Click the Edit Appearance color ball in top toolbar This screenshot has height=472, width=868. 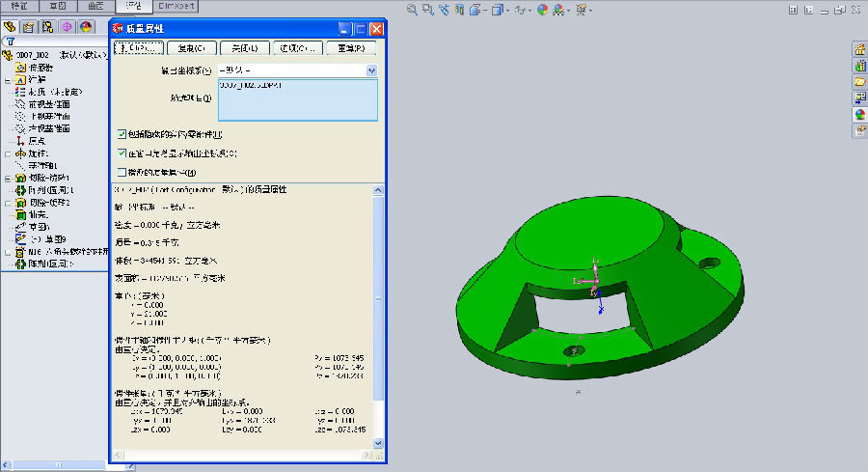pos(543,10)
